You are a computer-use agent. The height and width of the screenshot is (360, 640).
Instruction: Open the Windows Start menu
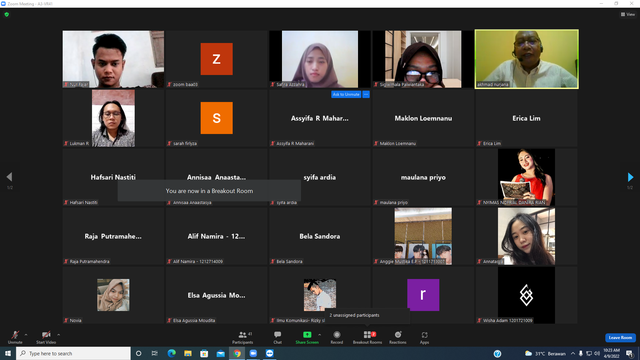(x=8, y=353)
